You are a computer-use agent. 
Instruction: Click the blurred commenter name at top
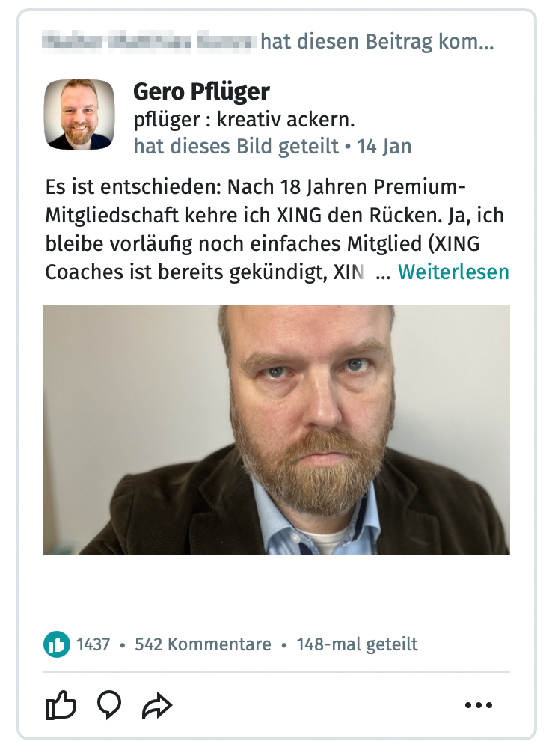[x=147, y=41]
